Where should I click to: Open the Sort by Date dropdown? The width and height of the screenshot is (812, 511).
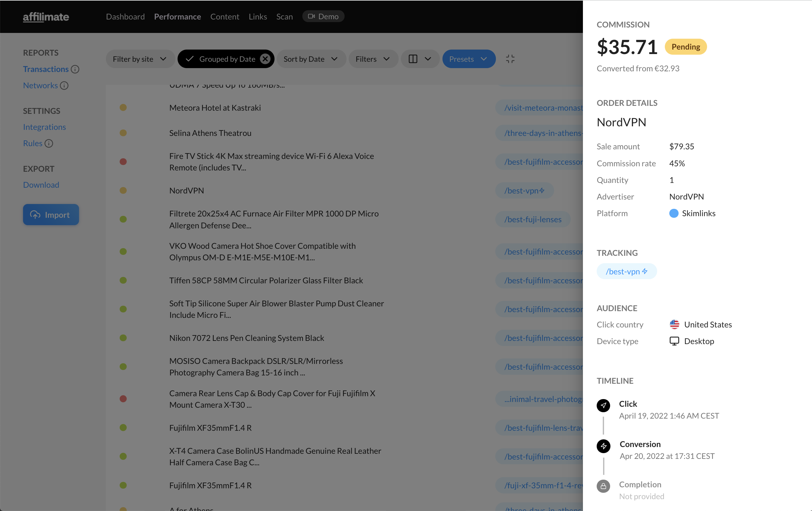(311, 59)
